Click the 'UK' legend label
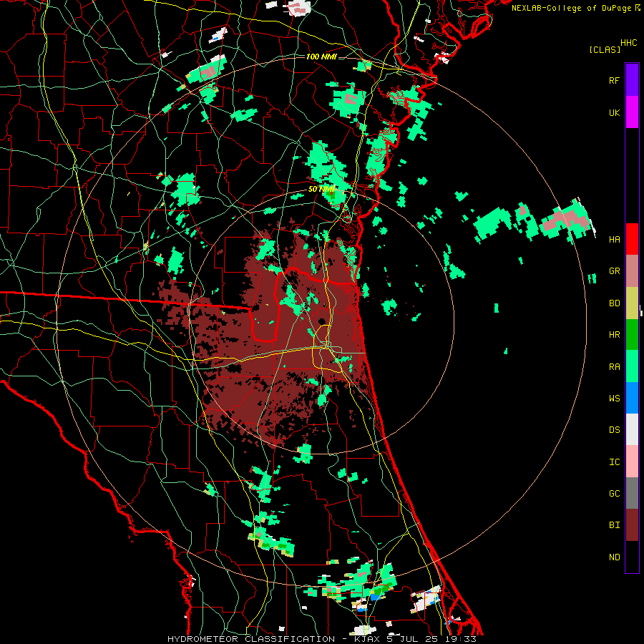 click(614, 112)
